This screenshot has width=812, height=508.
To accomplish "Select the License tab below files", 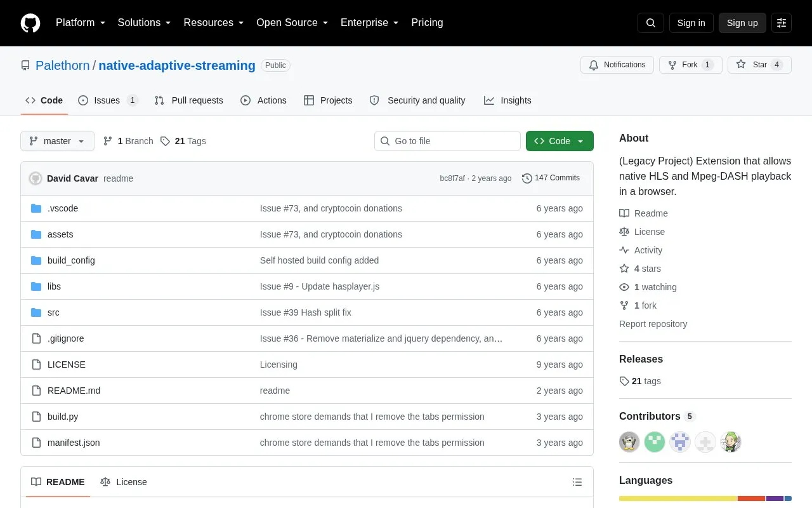I will pyautogui.click(x=124, y=482).
